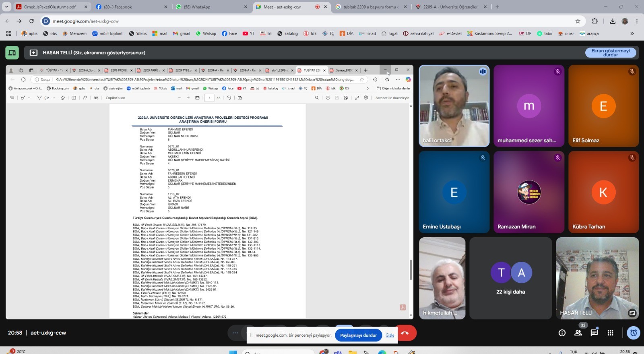The width and height of the screenshot is (644, 354).
Task: Open the Meet activities grid icon
Action: tap(610, 333)
